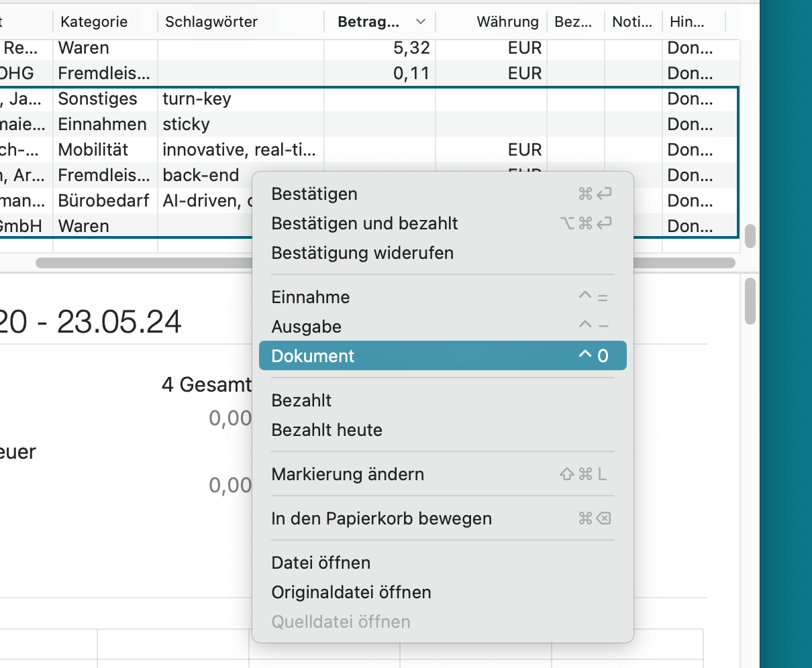Select the row with category Sonstiges
This screenshot has height=668, width=812.
[97, 99]
